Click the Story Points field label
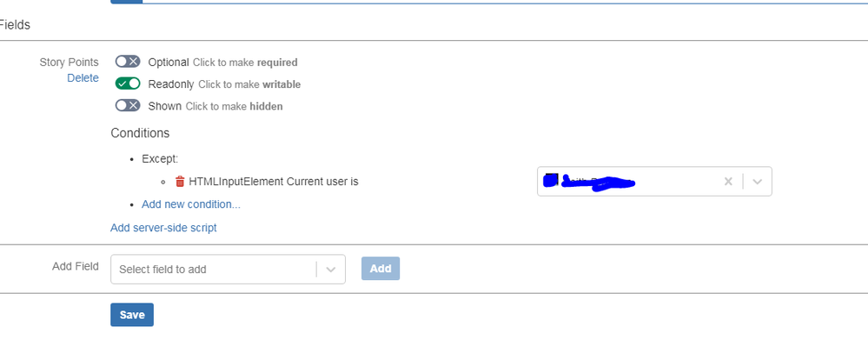Screen dimensions: 868x347 coord(70,62)
